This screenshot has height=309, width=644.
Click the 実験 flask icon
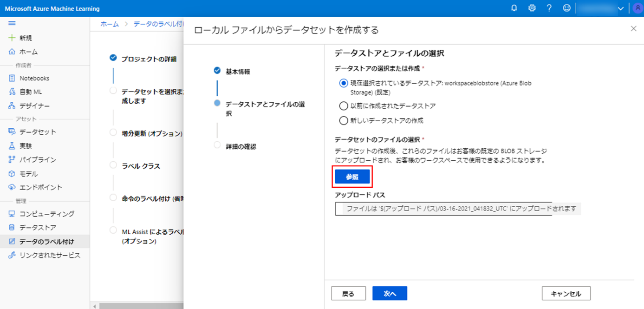tap(12, 146)
